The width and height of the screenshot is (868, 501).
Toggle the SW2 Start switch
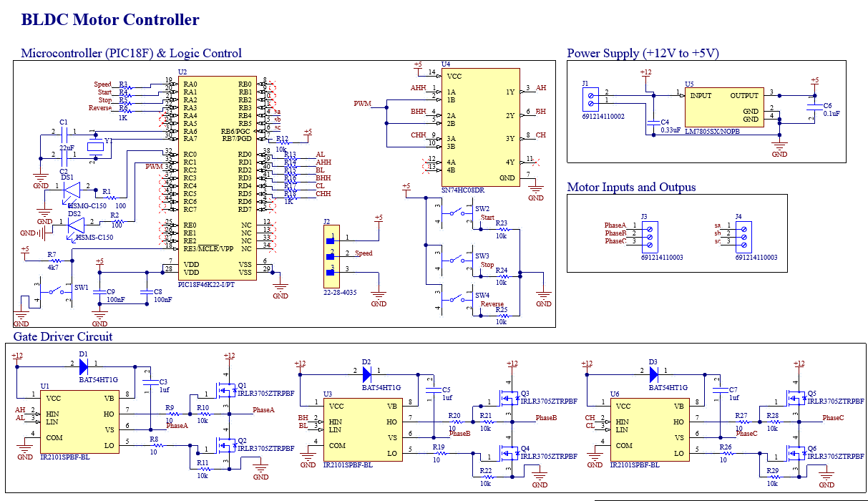(456, 213)
